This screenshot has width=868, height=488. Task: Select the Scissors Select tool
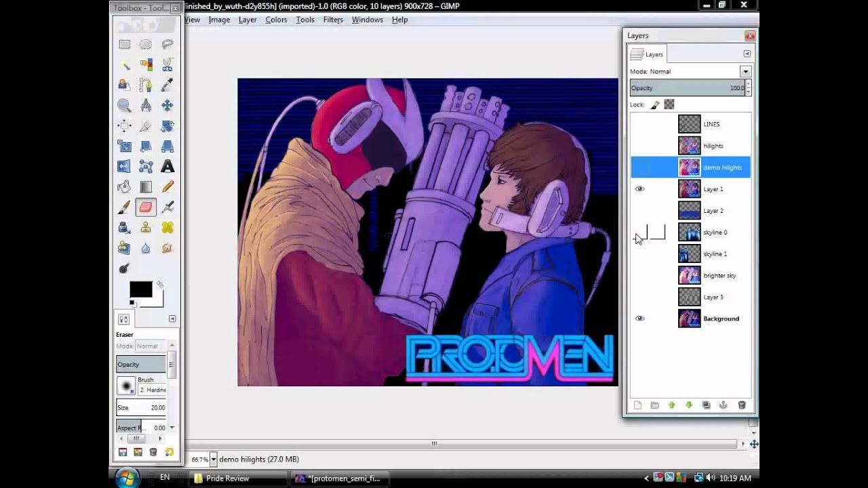(167, 65)
